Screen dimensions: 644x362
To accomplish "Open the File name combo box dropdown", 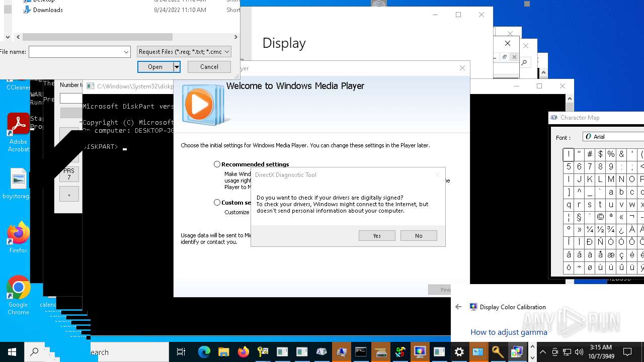I will click(126, 52).
